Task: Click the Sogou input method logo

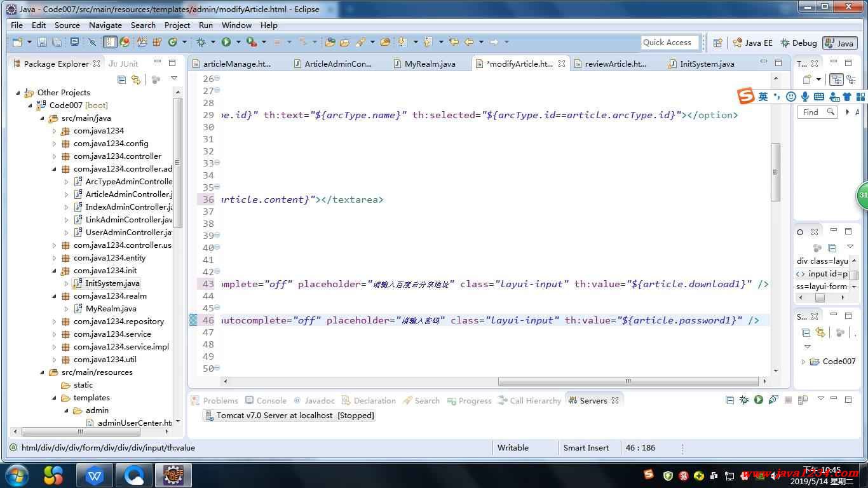Action: pos(746,97)
